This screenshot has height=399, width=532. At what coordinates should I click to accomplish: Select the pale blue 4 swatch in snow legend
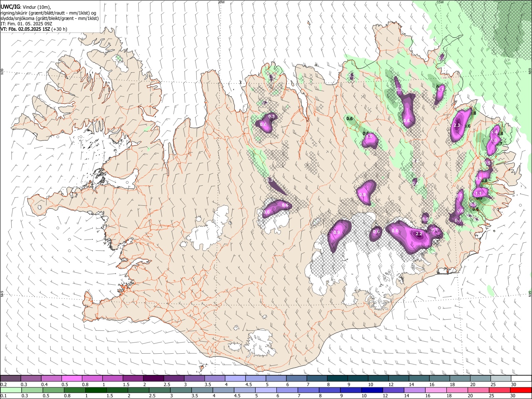click(235, 378)
